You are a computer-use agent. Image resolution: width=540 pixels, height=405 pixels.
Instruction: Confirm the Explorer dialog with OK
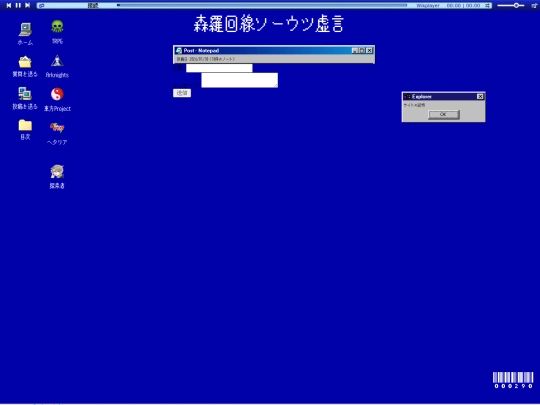(x=444, y=114)
